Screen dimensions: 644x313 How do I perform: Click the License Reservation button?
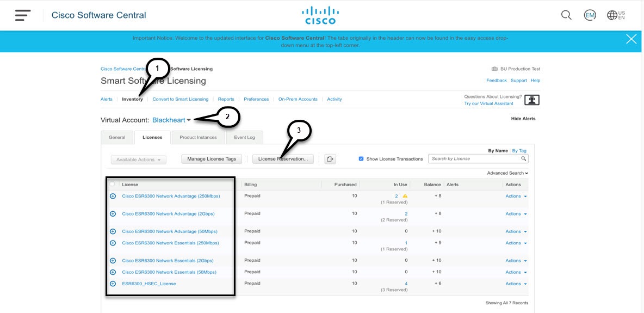point(283,159)
